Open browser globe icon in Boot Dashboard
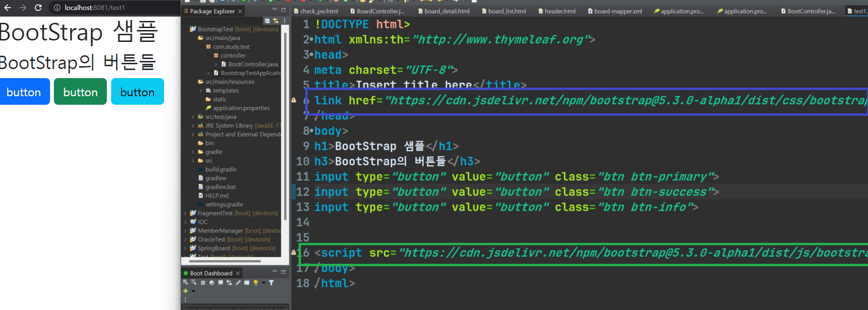The image size is (868, 310). (212, 283)
